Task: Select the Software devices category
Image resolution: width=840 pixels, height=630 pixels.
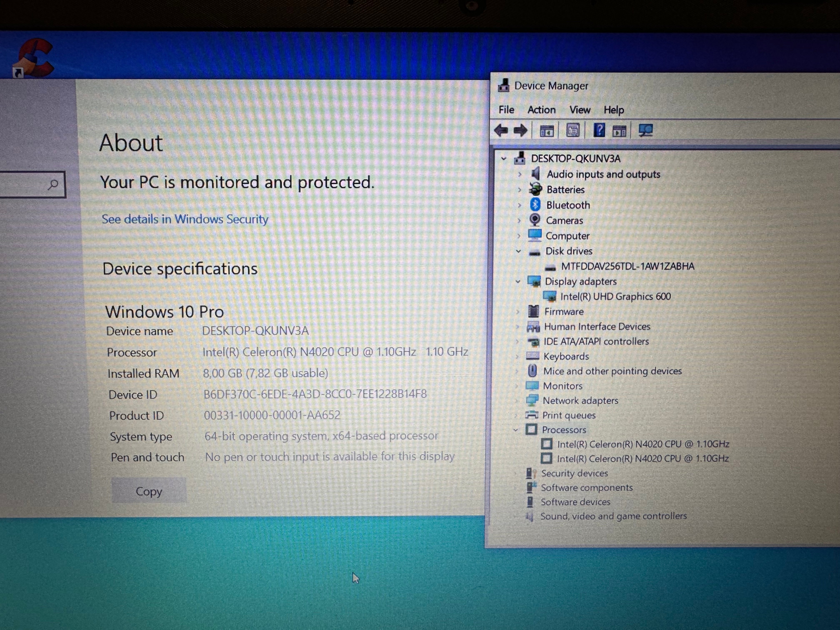Action: click(575, 502)
